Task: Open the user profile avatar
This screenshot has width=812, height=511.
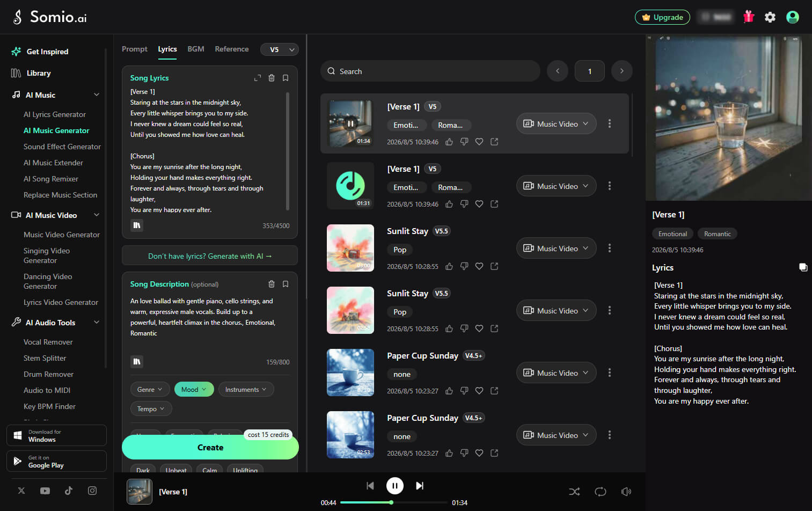Action: point(793,17)
